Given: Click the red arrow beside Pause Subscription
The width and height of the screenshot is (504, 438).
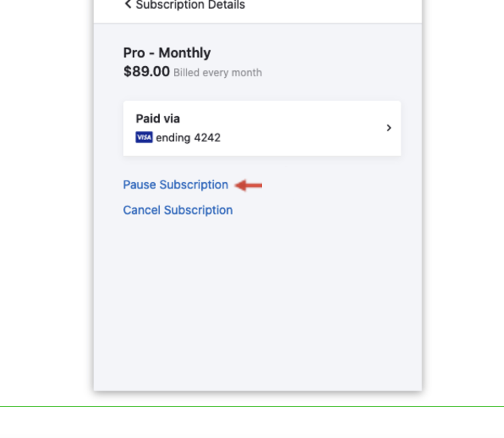Looking at the screenshot, I should pos(249,185).
